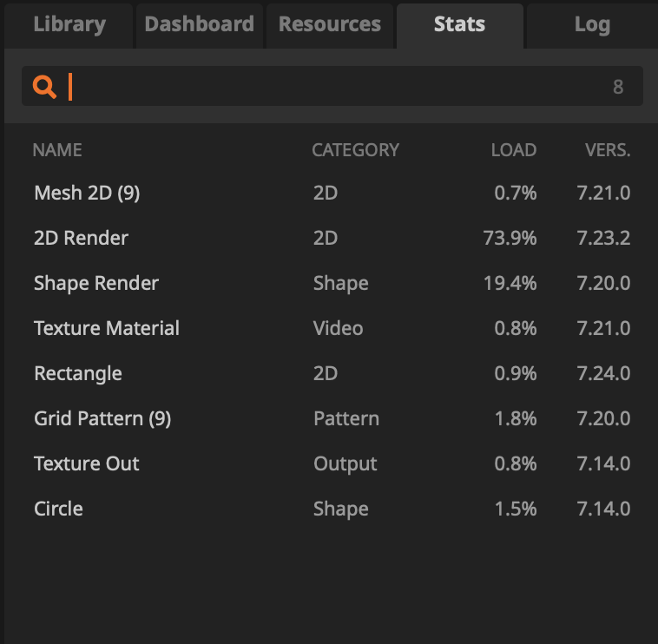Select the Resources tab
This screenshot has width=658, height=644.
tap(330, 24)
